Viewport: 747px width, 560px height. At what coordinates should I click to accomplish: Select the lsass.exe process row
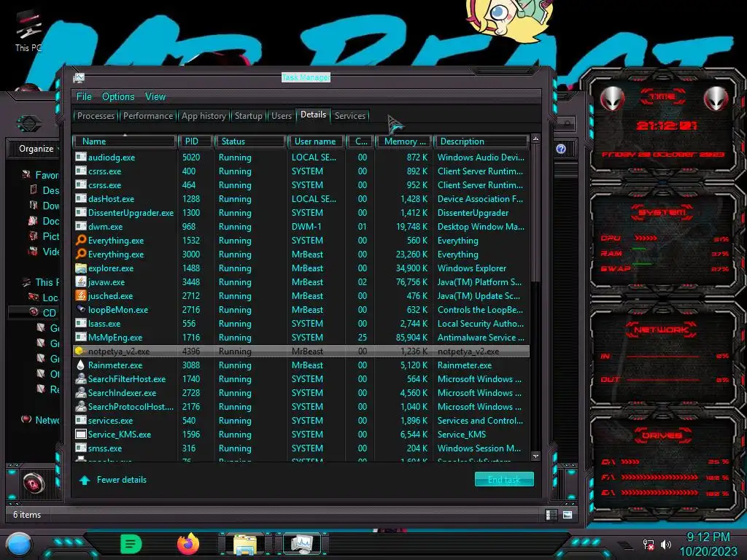(x=301, y=323)
